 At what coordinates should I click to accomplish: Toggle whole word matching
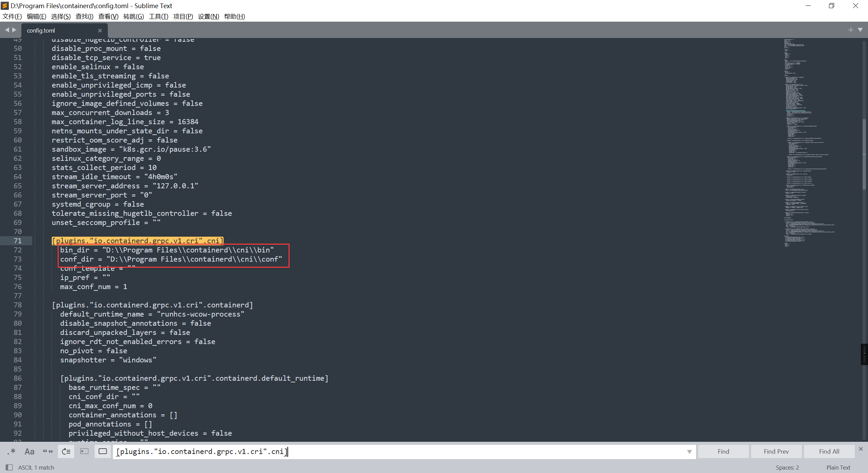48,451
